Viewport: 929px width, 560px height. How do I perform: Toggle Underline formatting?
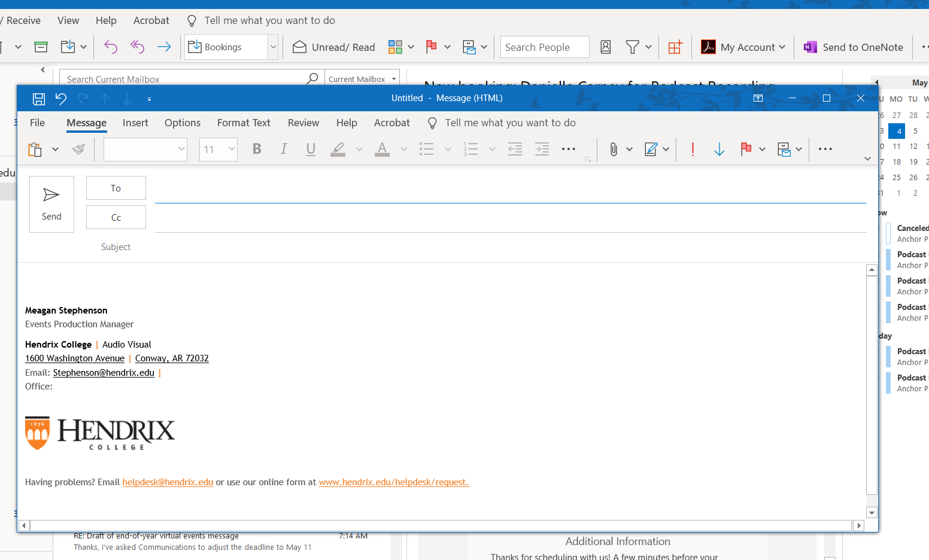(x=311, y=149)
